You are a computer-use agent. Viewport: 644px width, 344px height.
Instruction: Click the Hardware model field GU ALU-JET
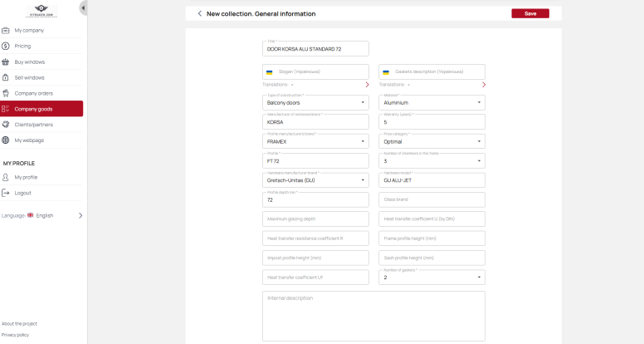pos(432,180)
